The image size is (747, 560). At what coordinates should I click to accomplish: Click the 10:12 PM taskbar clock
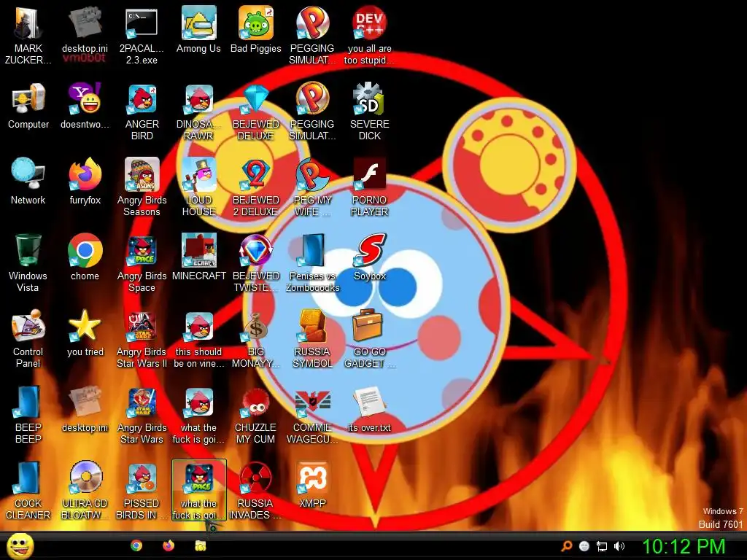click(684, 546)
